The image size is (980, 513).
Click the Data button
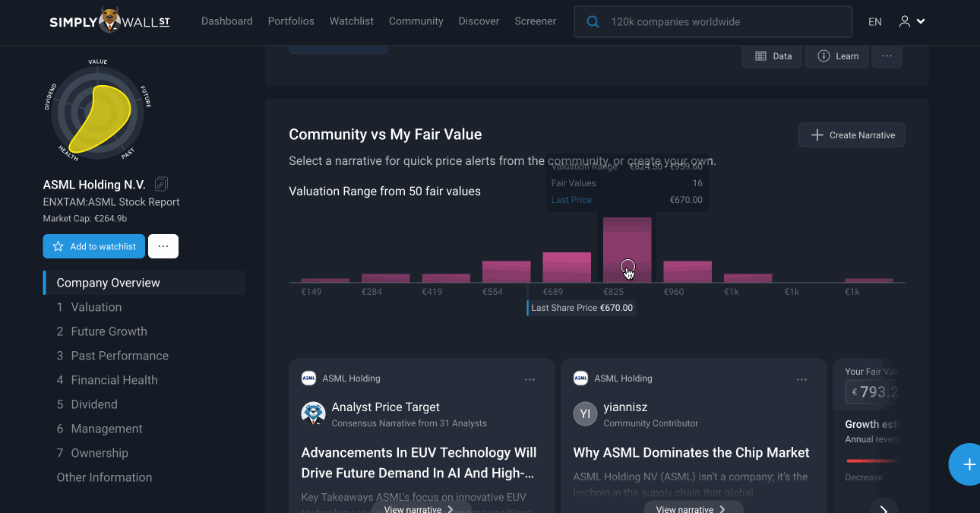(772, 56)
